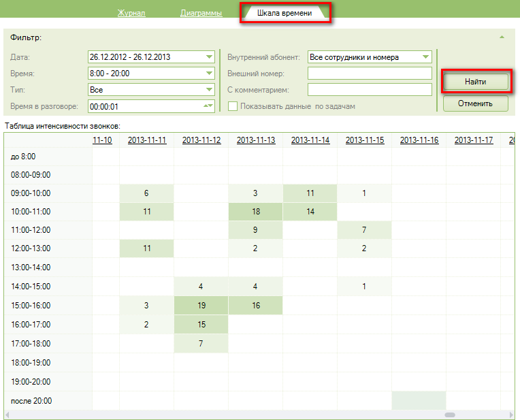Viewport: 520px width, 420px height.
Task: Switch to the Журнал tab
Action: point(131,13)
